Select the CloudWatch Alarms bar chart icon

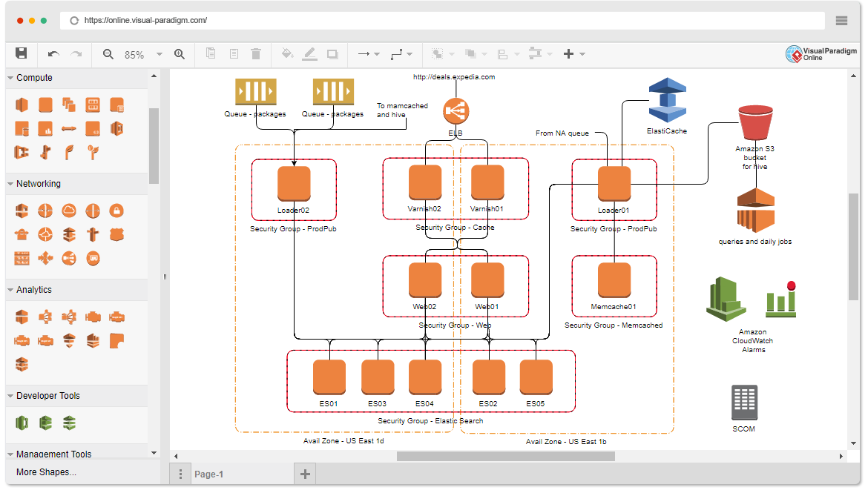point(781,300)
